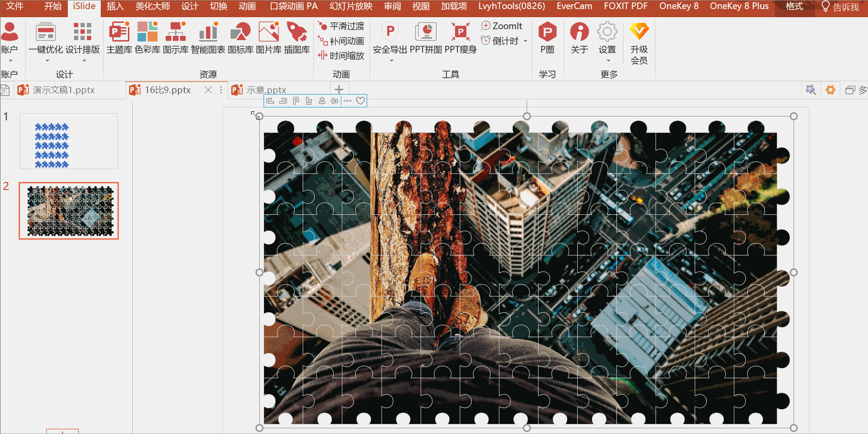868x434 pixels.
Task: Close the 16比9.pptx document tab
Action: pos(208,90)
